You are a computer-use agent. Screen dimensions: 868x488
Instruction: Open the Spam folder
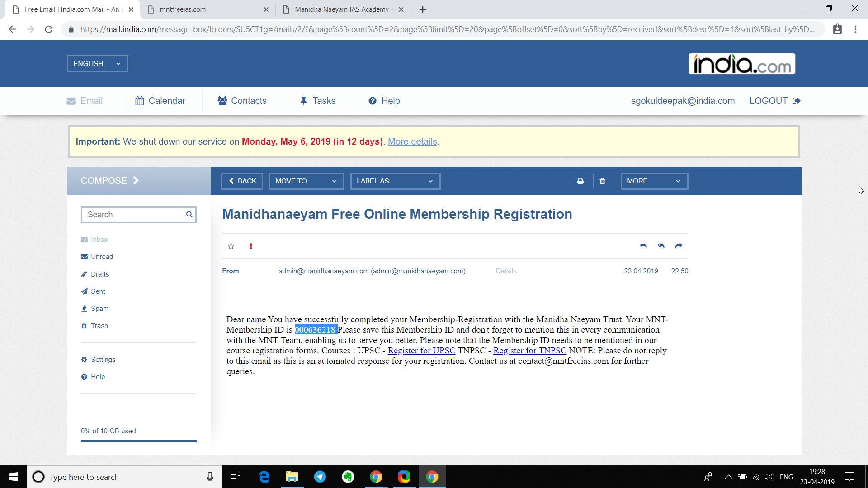coord(94,309)
